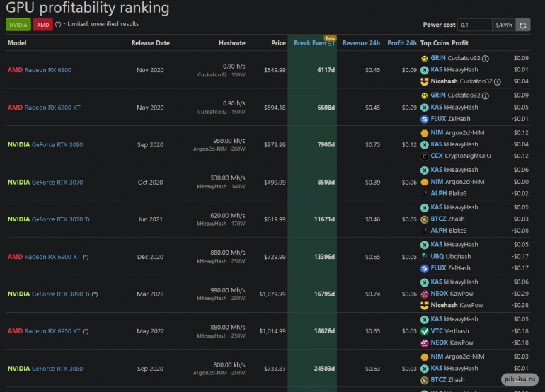Open the GeForce RTX 3090 model link
Screen dimensions: 545x392
[57, 145]
